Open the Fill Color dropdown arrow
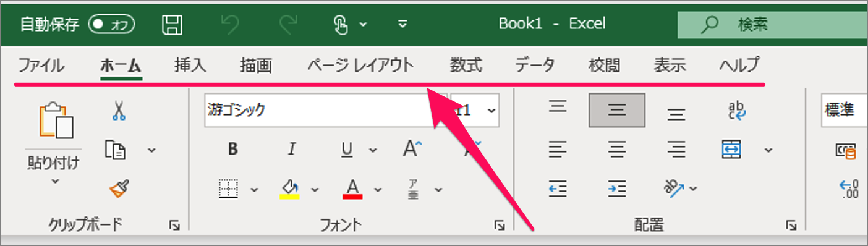 tap(315, 190)
